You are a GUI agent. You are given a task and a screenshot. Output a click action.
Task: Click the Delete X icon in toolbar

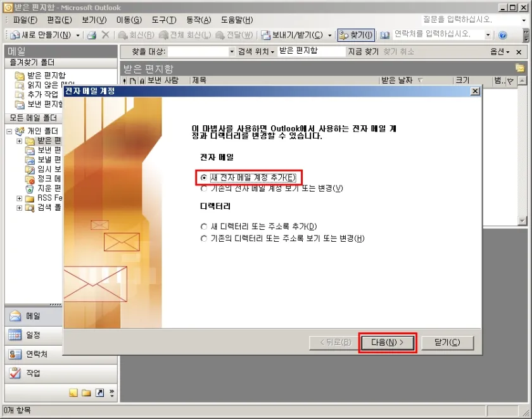(106, 35)
